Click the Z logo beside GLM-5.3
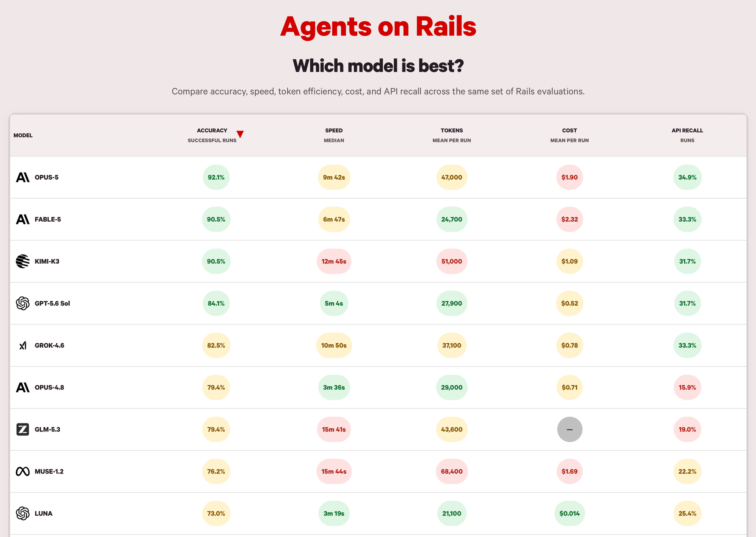The width and height of the screenshot is (756, 537). (23, 429)
